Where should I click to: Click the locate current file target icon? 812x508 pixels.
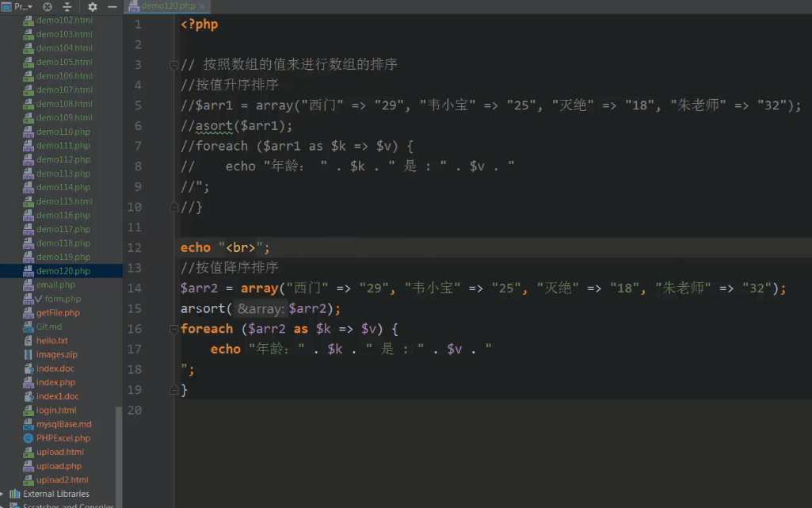(x=48, y=6)
